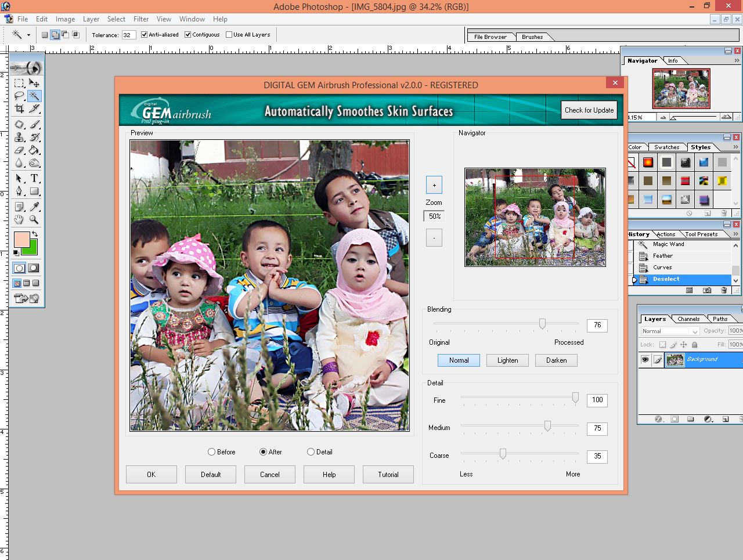Viewport: 743px width, 560px height.
Task: Choose the Eyedropper tool
Action: pos(33,205)
